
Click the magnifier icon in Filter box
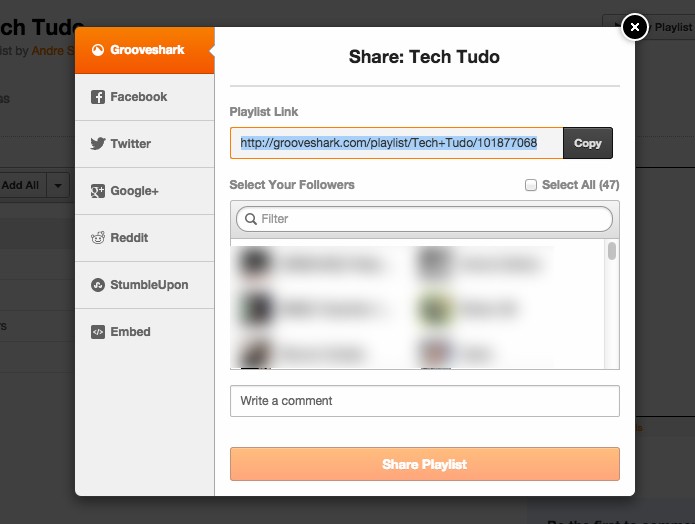coord(251,219)
